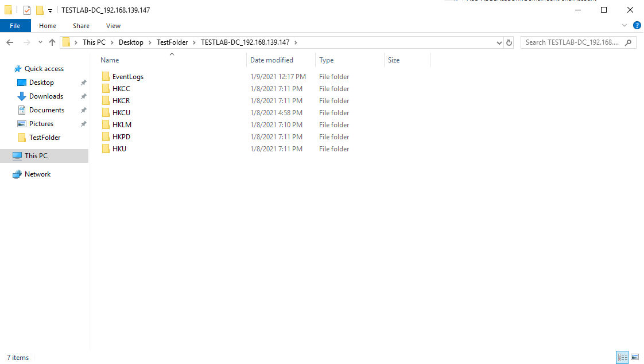Switch to the View ribbon tab
This screenshot has width=644, height=364.
[113, 25]
